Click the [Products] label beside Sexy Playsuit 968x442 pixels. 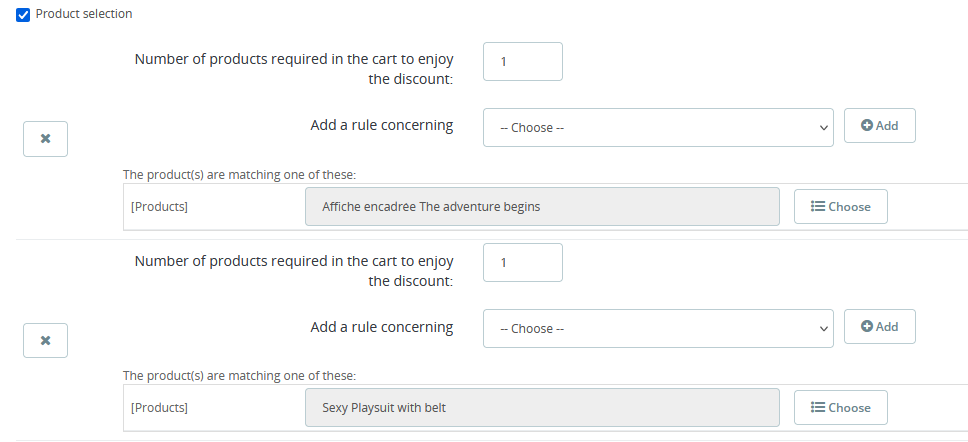click(x=159, y=408)
